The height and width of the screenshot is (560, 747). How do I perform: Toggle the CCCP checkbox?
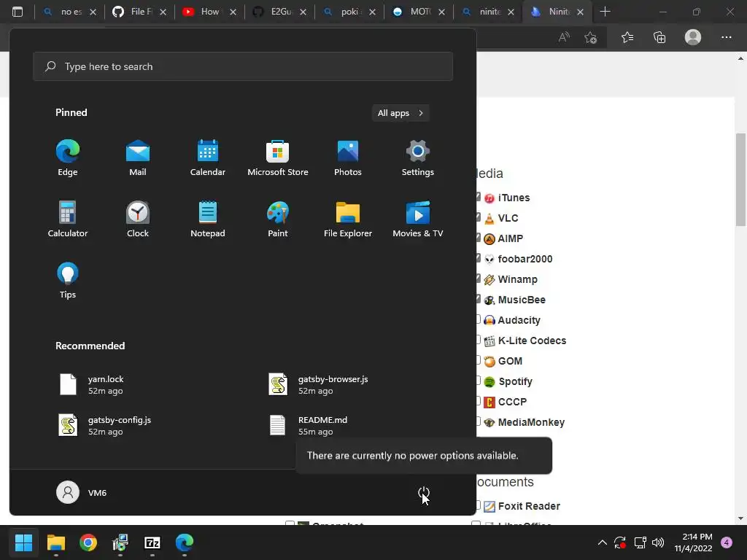pyautogui.click(x=477, y=401)
